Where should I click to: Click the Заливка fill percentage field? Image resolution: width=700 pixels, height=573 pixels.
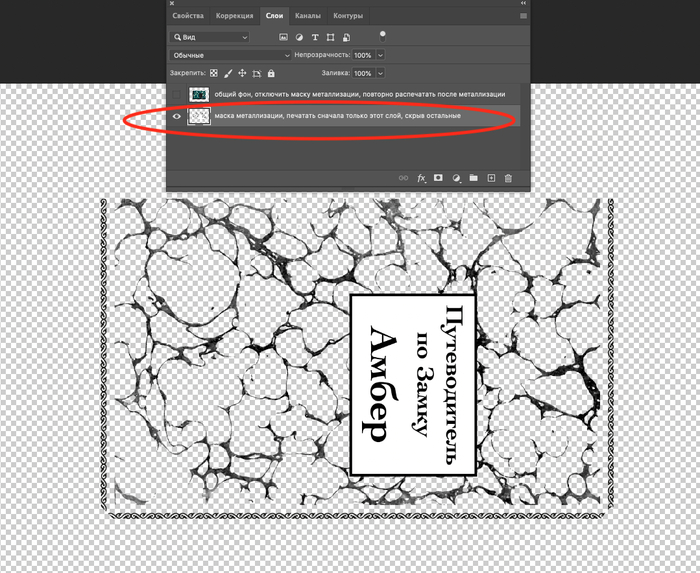pyautogui.click(x=362, y=73)
